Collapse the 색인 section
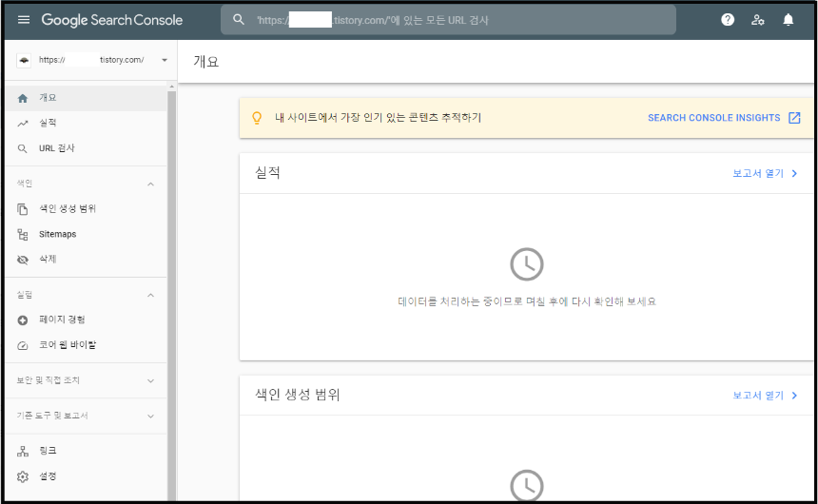 (151, 184)
